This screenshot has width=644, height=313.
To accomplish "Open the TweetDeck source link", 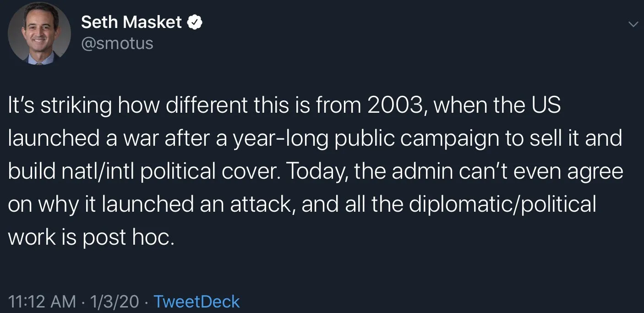I will tap(196, 302).
